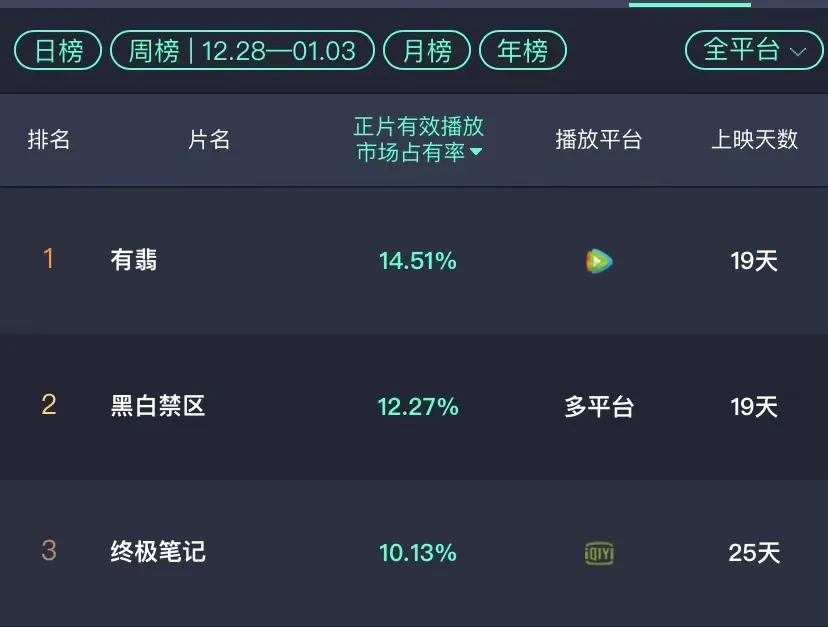Click the 多平台 label for 黑白禁区
Screen dimensions: 828x627
pos(598,407)
